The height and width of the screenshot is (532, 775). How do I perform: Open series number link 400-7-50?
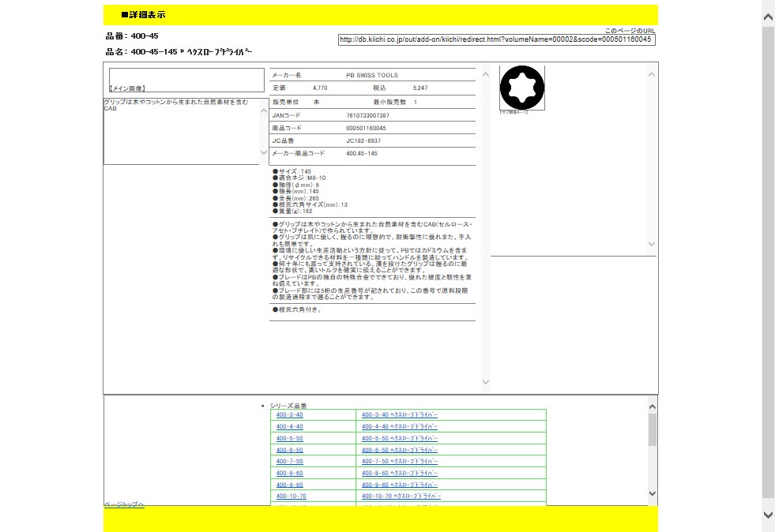(x=290, y=462)
